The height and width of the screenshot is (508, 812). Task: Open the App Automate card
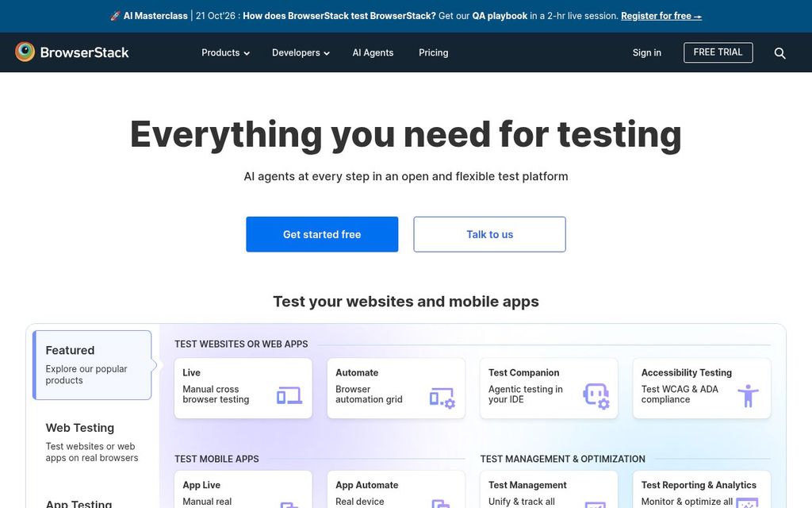pyautogui.click(x=396, y=489)
